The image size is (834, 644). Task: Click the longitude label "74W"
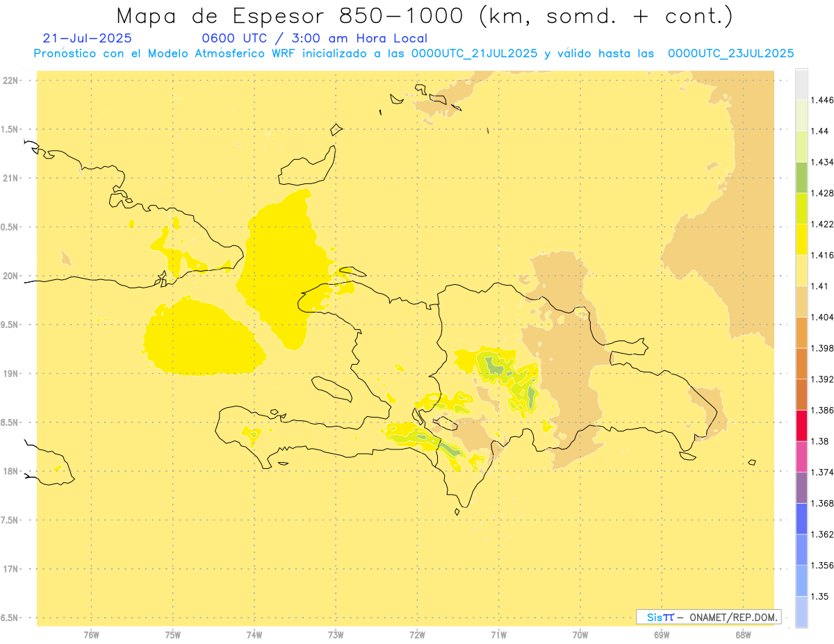coord(254,634)
